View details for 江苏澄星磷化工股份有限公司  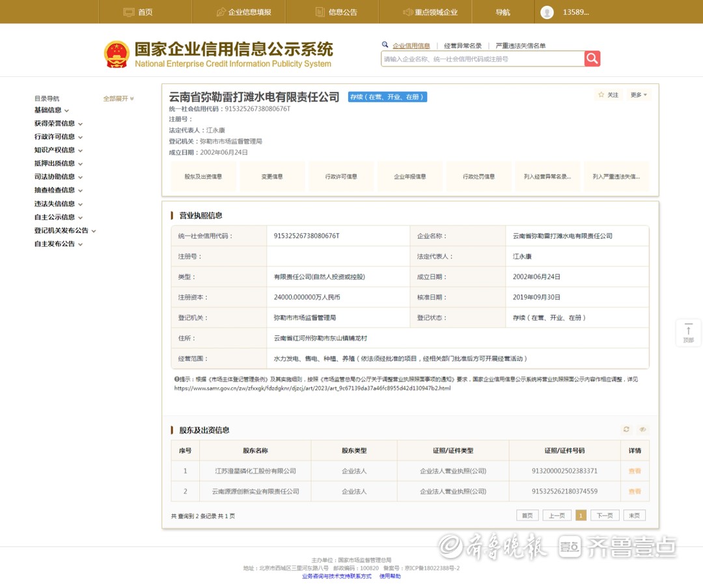[635, 471]
